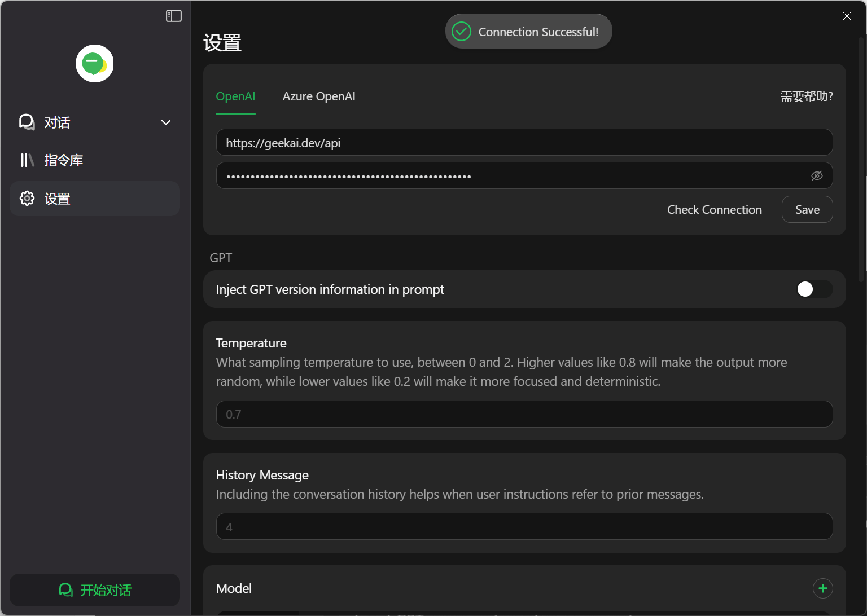Select the 设置 settings menu item
The image size is (867, 616).
95,199
